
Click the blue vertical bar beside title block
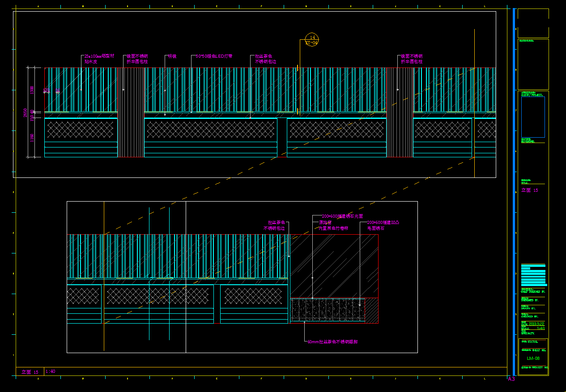pyautogui.click(x=514, y=192)
